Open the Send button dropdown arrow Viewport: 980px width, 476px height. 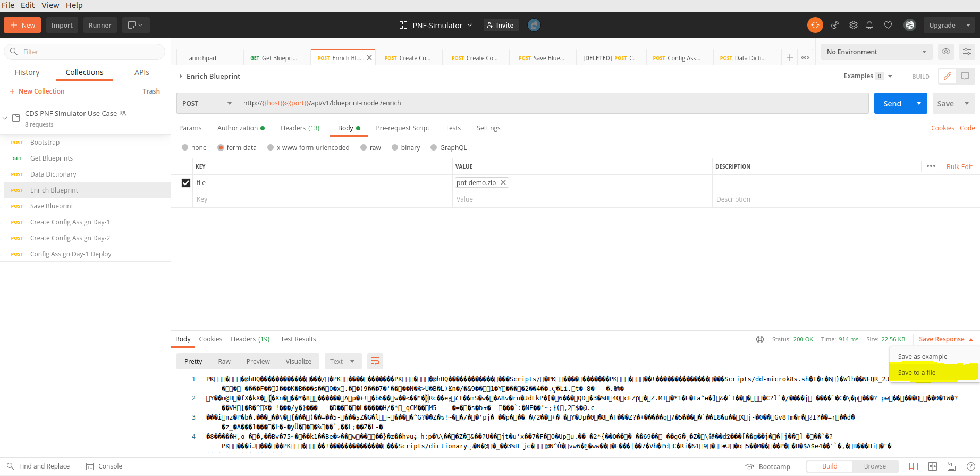click(x=919, y=103)
